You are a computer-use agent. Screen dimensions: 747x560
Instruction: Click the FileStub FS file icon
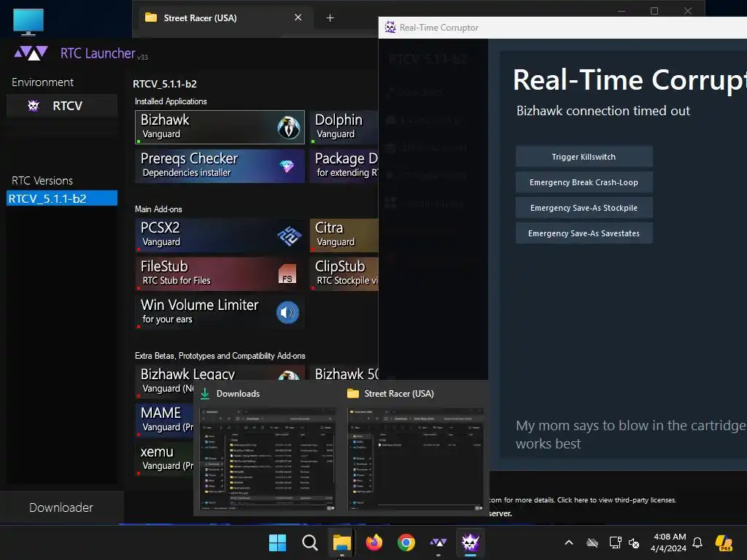coord(287,274)
